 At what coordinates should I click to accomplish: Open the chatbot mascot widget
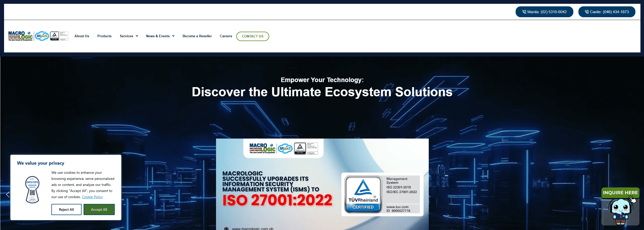pyautogui.click(x=620, y=212)
